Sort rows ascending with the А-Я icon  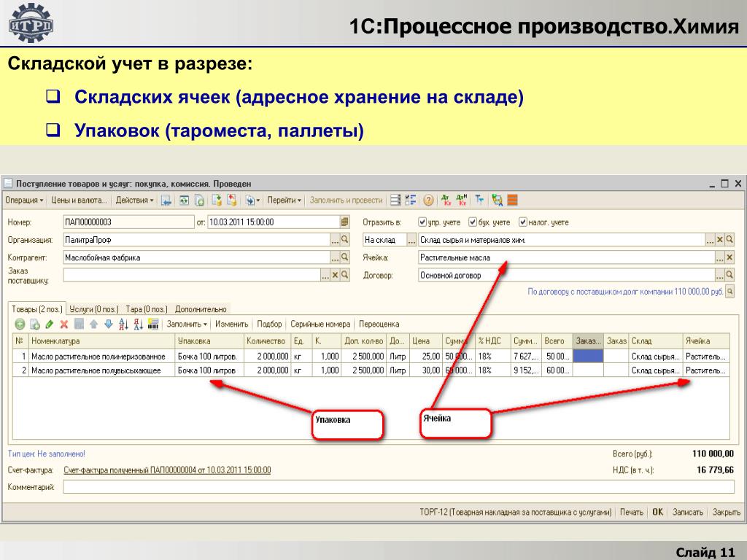[x=124, y=324]
